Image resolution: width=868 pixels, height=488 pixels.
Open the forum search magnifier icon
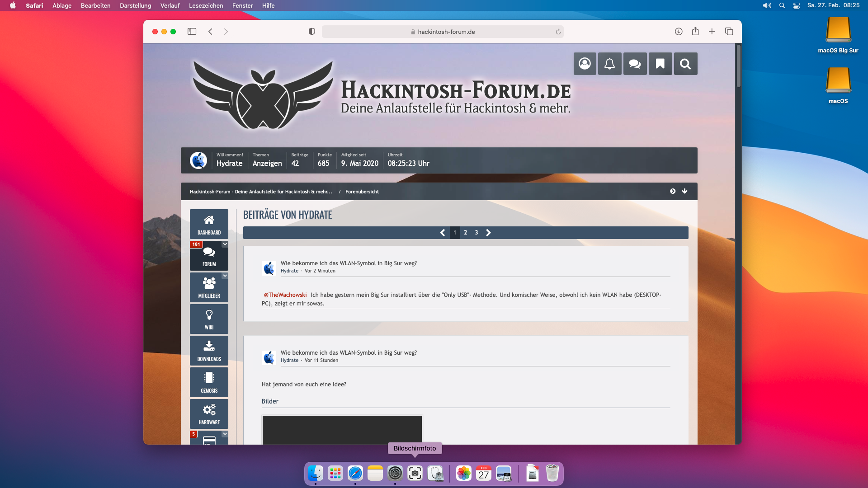[685, 64]
